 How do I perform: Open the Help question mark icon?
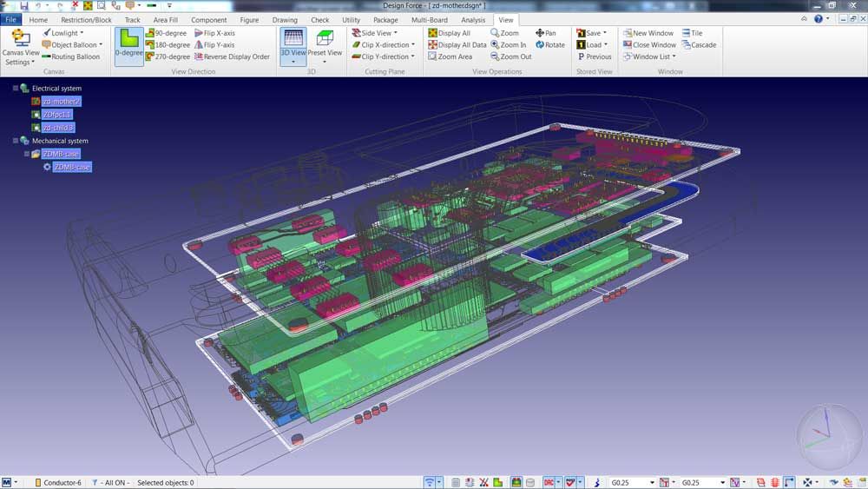[819, 19]
